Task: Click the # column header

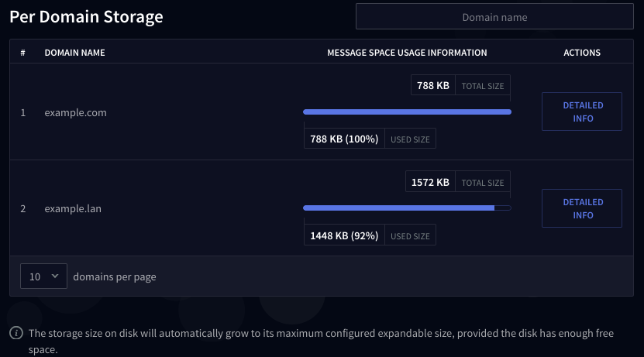Action: (23, 53)
